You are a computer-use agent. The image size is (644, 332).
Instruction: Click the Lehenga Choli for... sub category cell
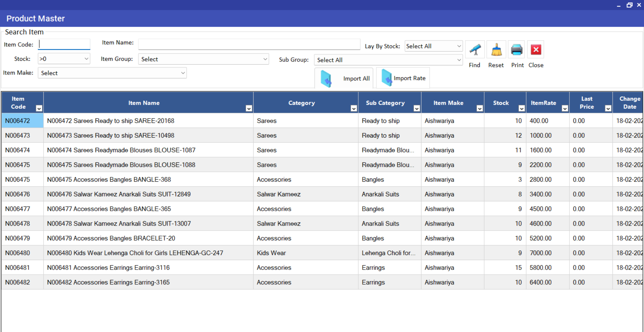pos(390,253)
